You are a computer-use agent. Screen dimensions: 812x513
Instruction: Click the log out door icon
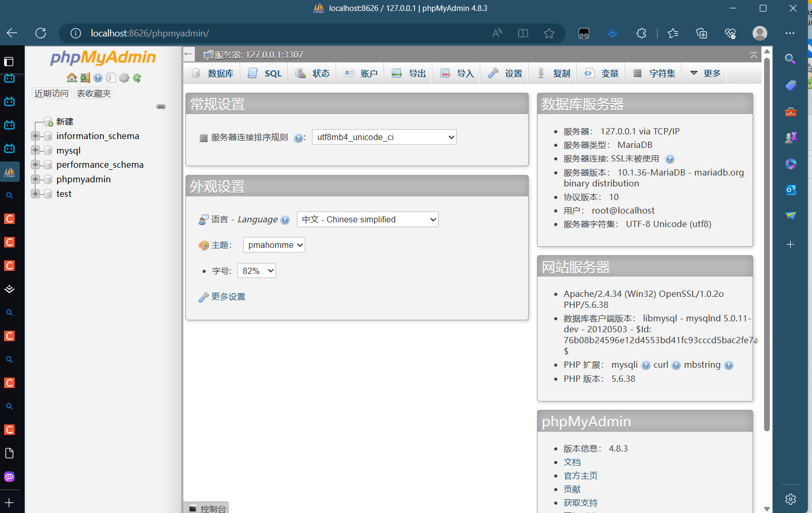coord(85,78)
